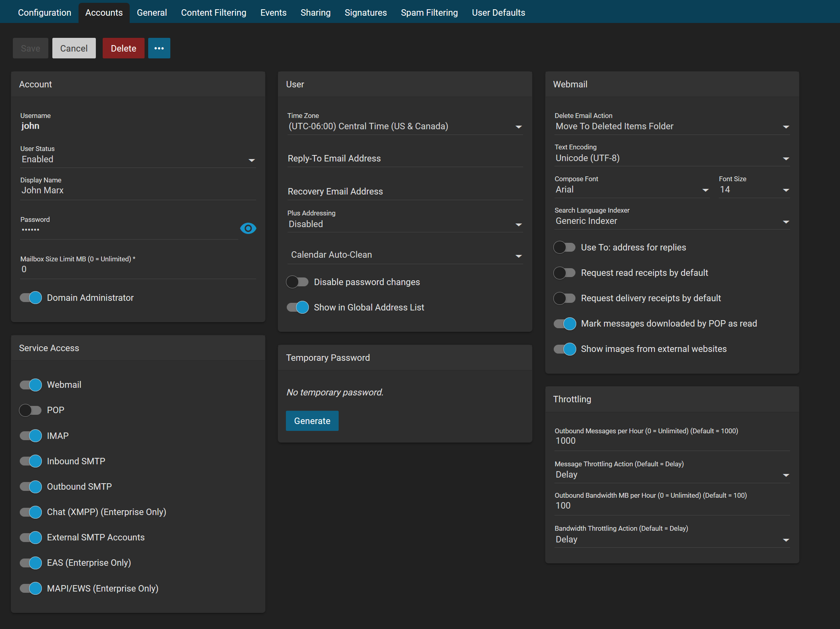Click the Generate temporary password button

tap(312, 421)
